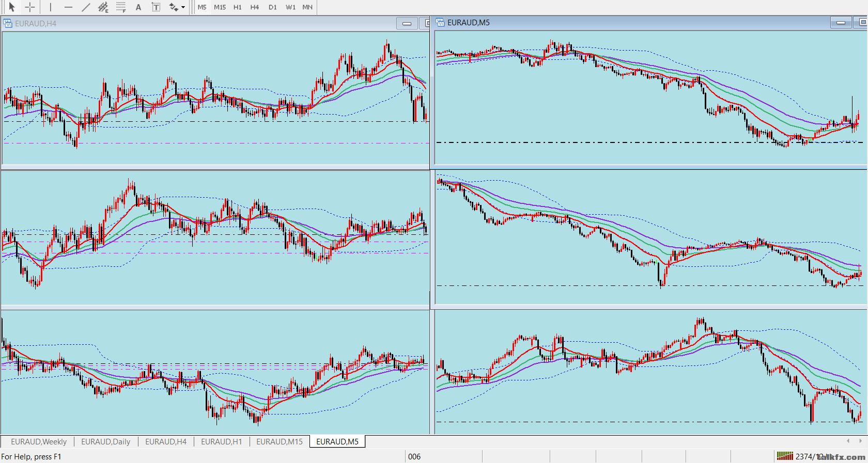Switch timeframe to W1
This screenshot has width=868, height=463.
291,7
